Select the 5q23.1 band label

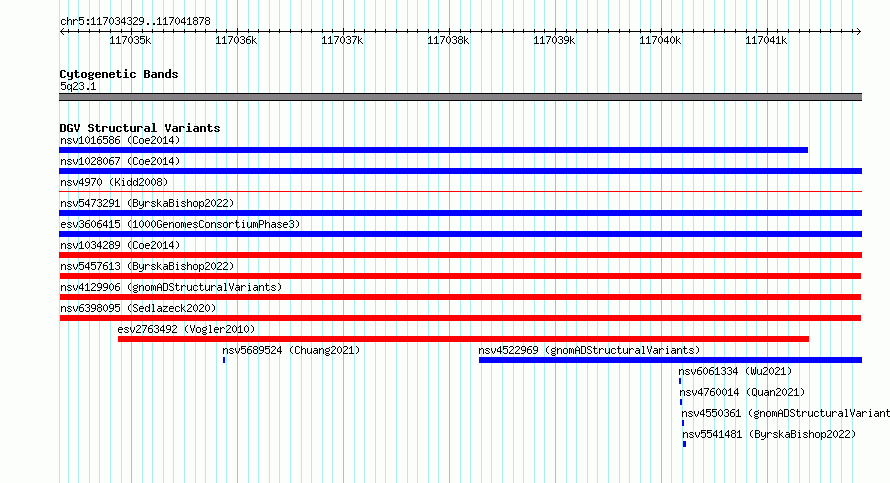pyautogui.click(x=78, y=86)
